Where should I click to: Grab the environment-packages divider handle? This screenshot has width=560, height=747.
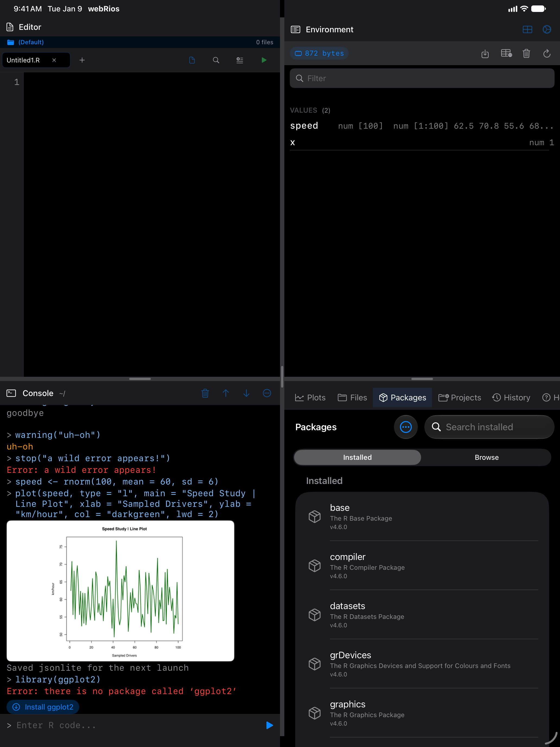(x=422, y=379)
